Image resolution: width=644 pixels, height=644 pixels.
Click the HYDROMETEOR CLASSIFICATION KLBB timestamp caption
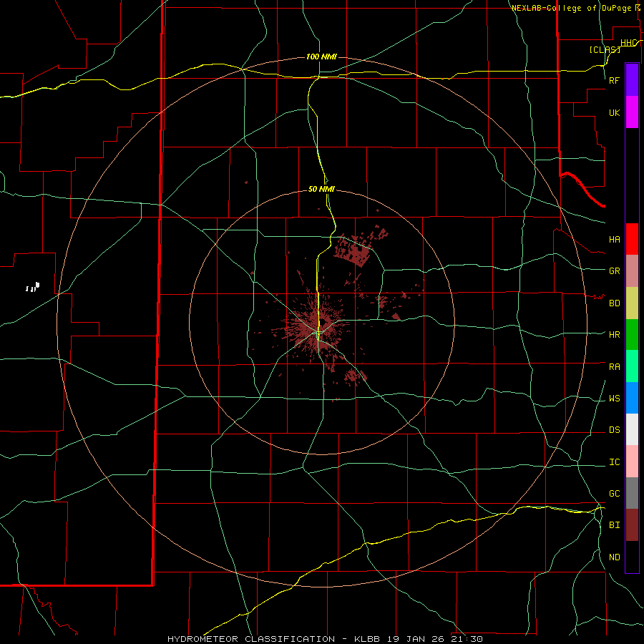(x=325, y=639)
